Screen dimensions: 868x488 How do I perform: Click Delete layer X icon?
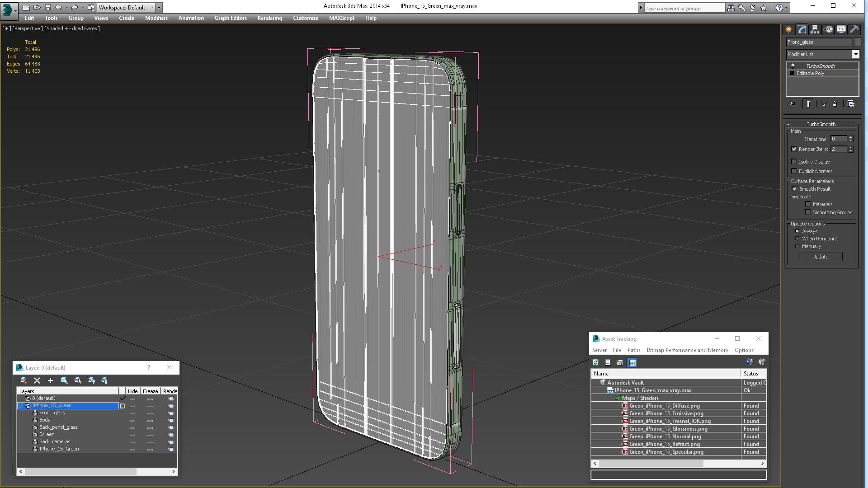pos(37,380)
